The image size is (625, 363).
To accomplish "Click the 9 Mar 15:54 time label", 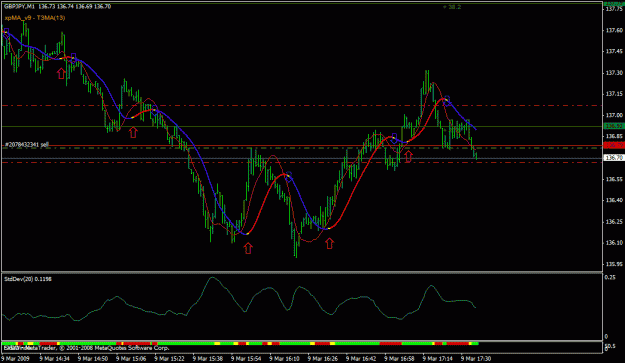I will coord(246,358).
